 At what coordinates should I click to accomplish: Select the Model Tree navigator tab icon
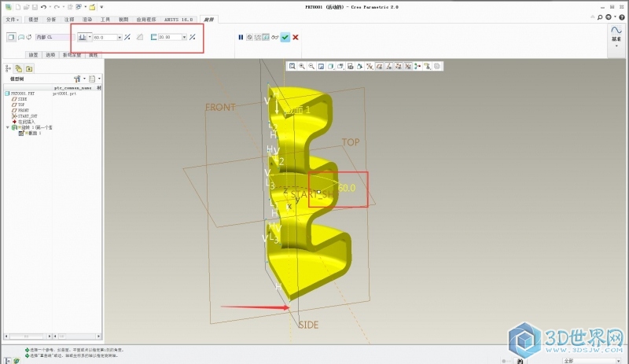click(x=8, y=68)
